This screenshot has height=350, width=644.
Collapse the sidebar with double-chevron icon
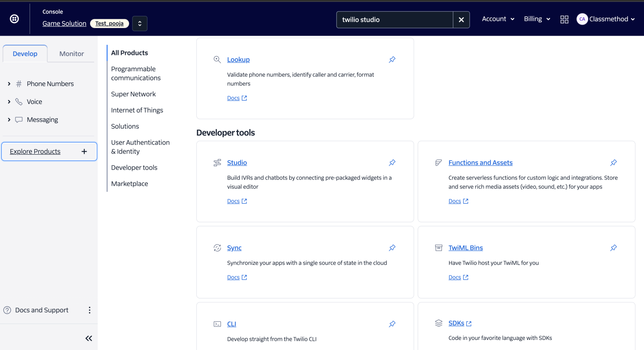(x=88, y=338)
